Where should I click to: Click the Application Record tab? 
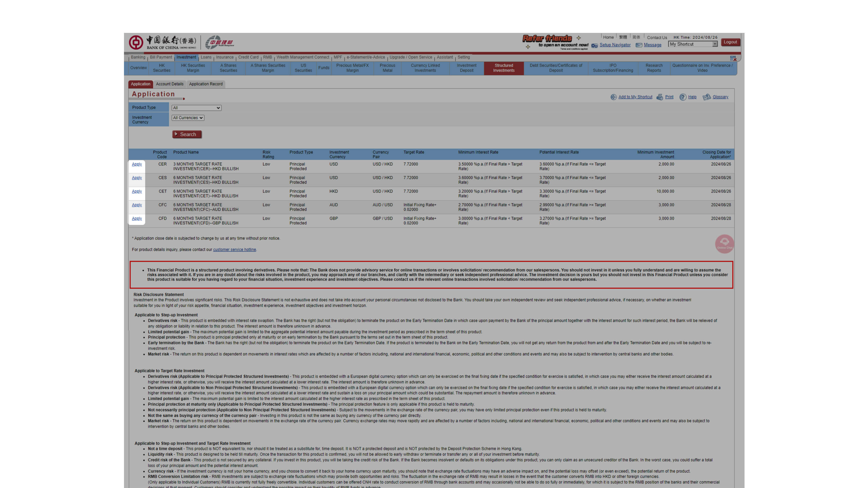(206, 84)
